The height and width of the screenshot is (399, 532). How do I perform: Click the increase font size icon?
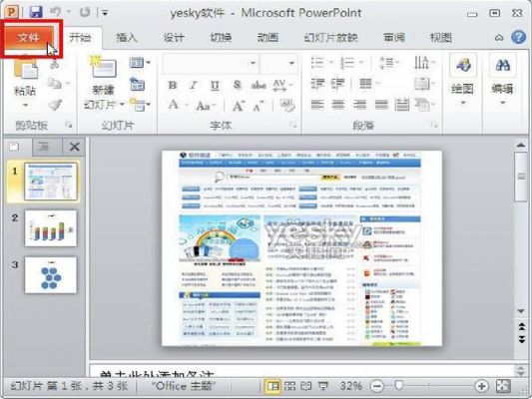coord(239,106)
